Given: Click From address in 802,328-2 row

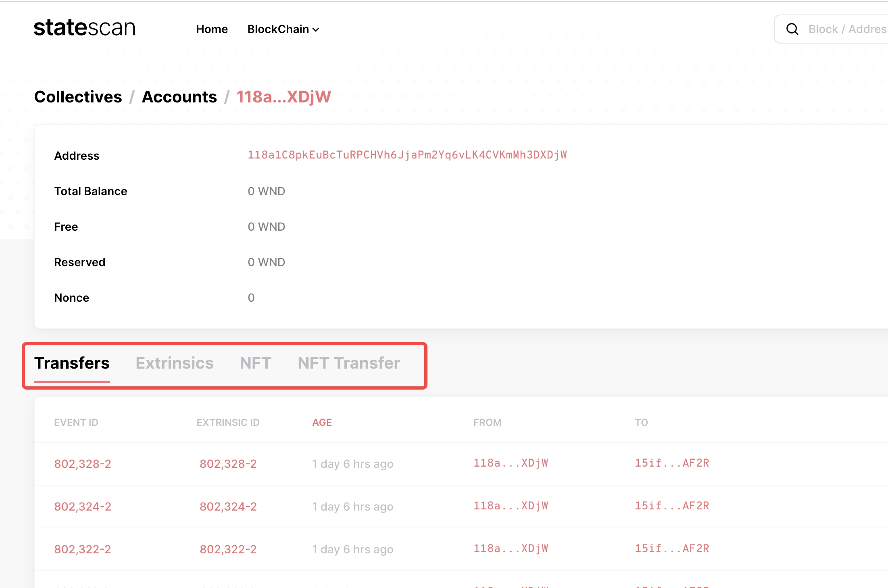Looking at the screenshot, I should coord(511,463).
